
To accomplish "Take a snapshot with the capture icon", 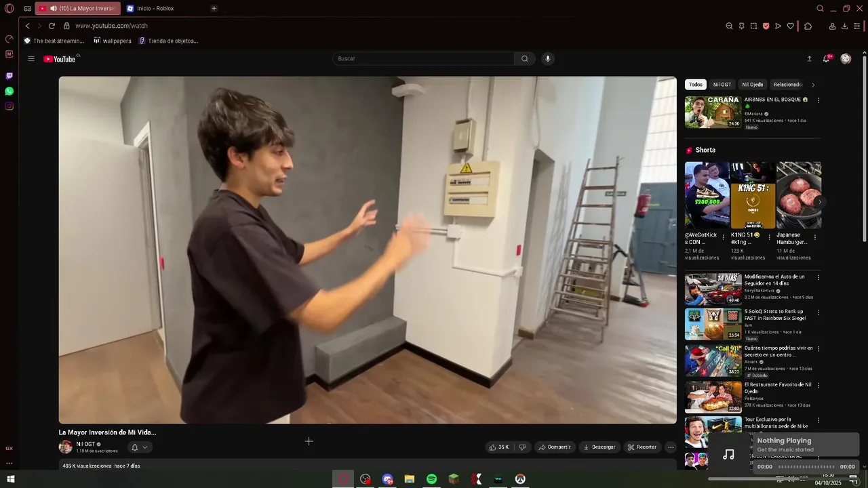I will [753, 26].
